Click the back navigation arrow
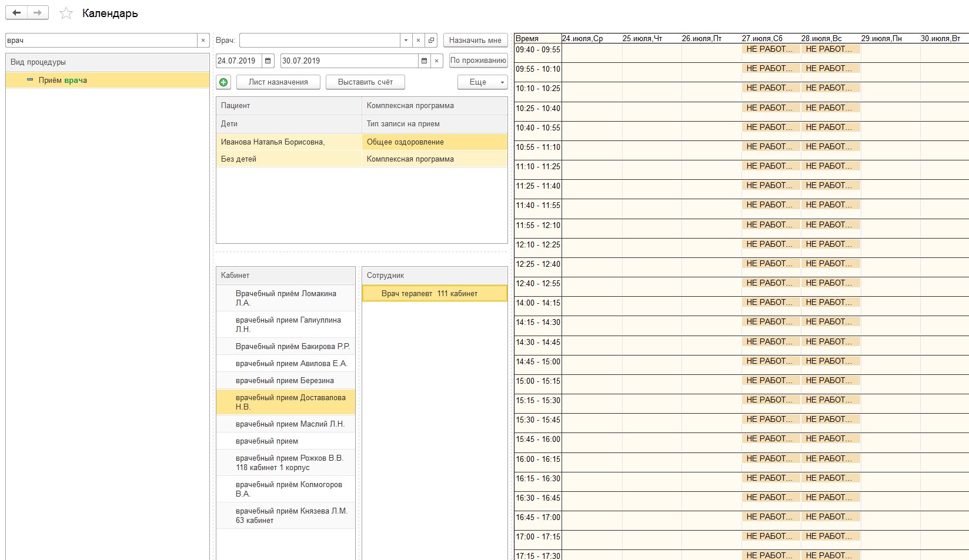The width and height of the screenshot is (969, 560). 16,13
